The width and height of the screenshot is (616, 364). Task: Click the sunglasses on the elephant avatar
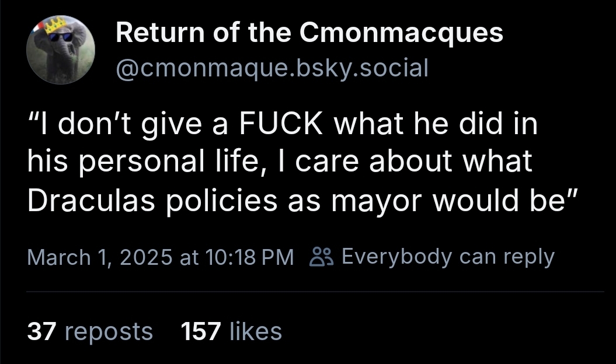(x=60, y=37)
